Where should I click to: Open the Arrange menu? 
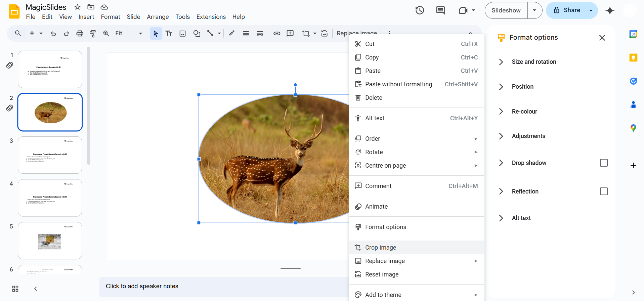(x=158, y=17)
